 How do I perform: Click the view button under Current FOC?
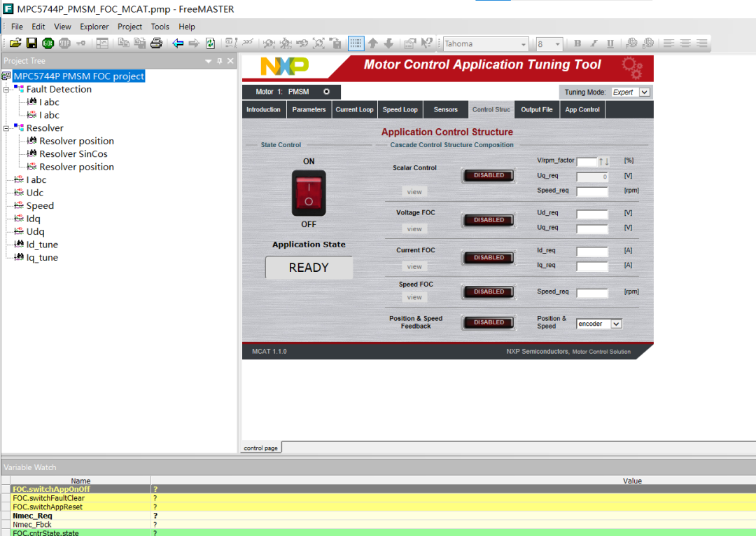[x=414, y=267]
